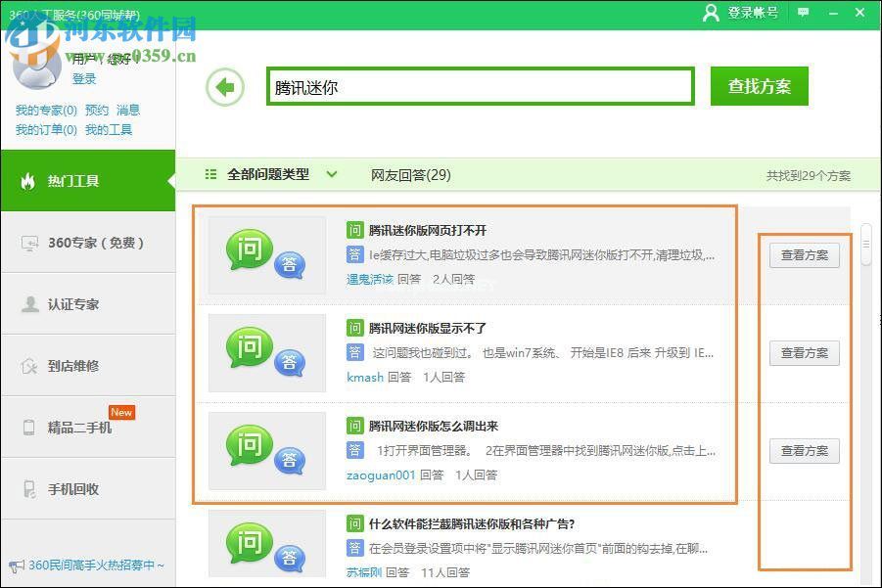Switch to the 网友回答(29) tab
The height and width of the screenshot is (588, 882).
pyautogui.click(x=409, y=173)
